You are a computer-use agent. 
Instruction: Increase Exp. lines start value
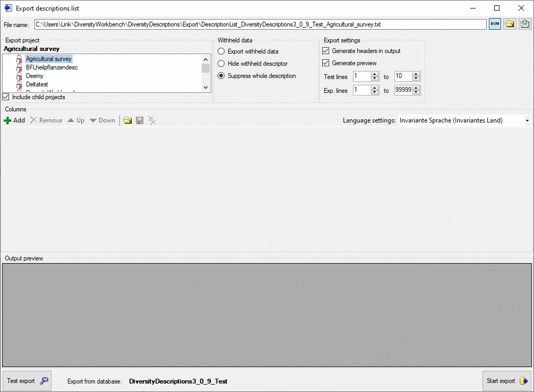(x=375, y=88)
